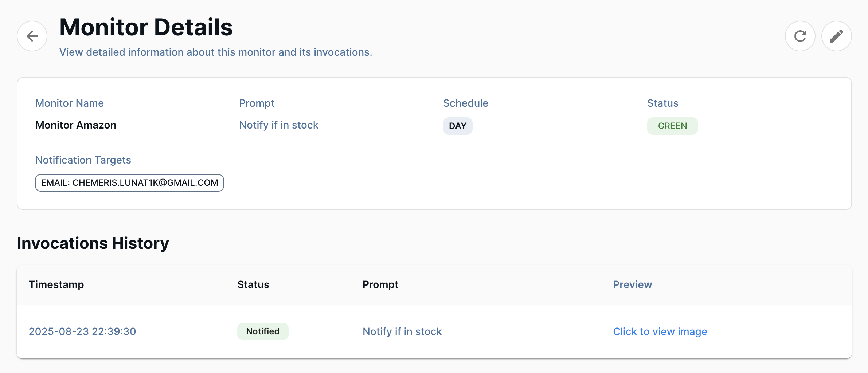Click the email notification target chip
The height and width of the screenshot is (373, 868).
coord(129,182)
